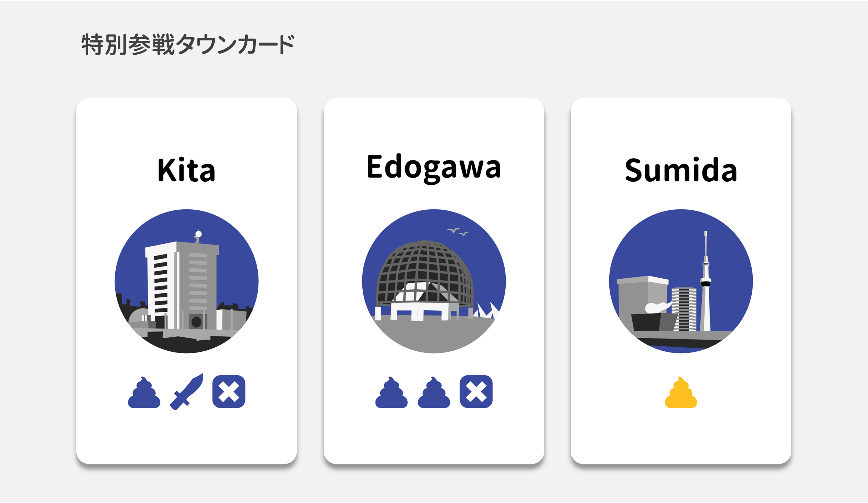Select the Edogawa card title text
The width and height of the screenshot is (868, 503).
(x=433, y=167)
